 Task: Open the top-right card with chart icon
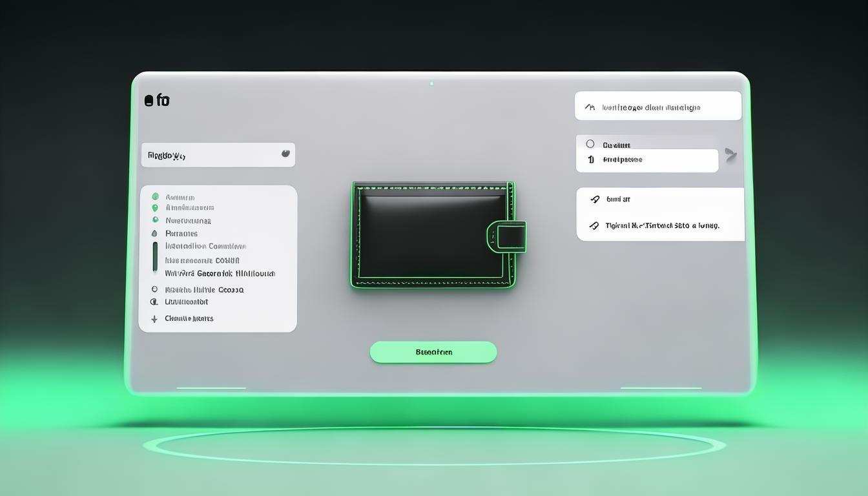point(657,106)
